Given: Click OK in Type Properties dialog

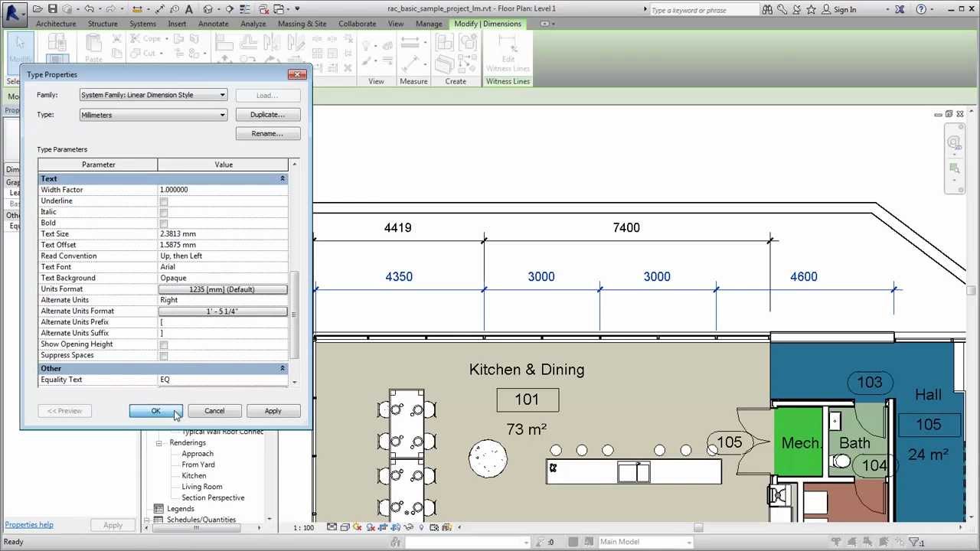Looking at the screenshot, I should [155, 411].
